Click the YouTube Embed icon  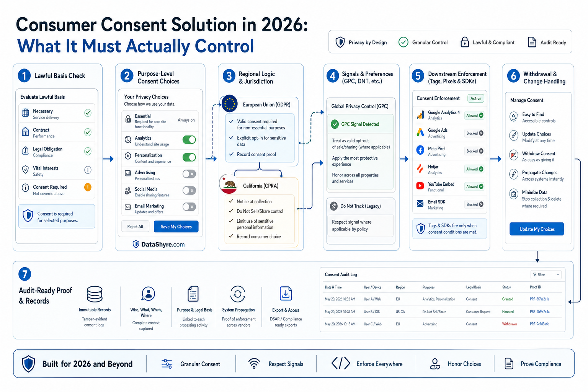tap(420, 186)
